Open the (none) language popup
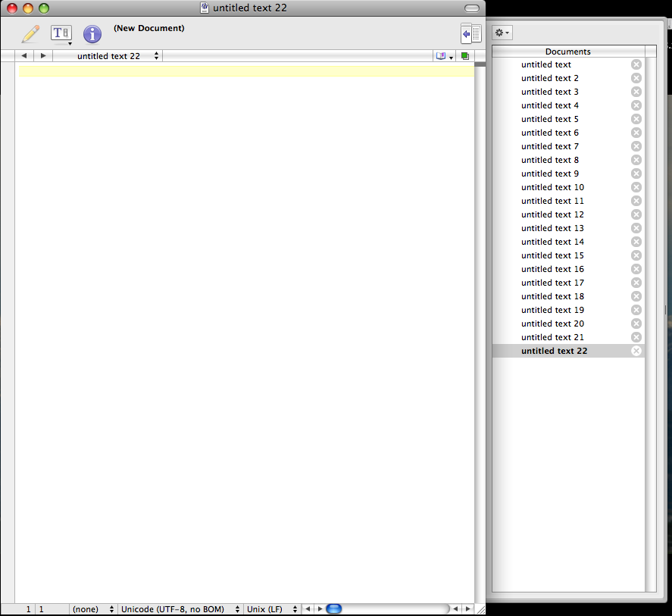Screen dimensions: 672x616 coord(92,609)
